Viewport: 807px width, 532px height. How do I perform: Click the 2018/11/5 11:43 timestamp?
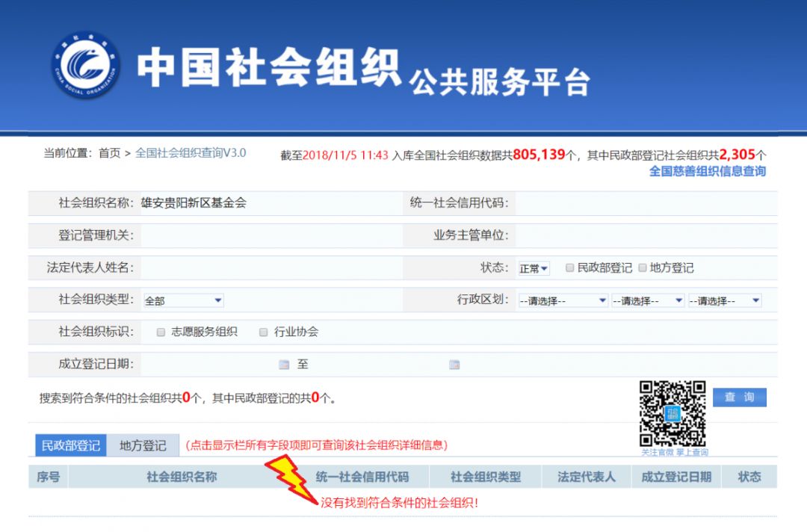tap(345, 155)
